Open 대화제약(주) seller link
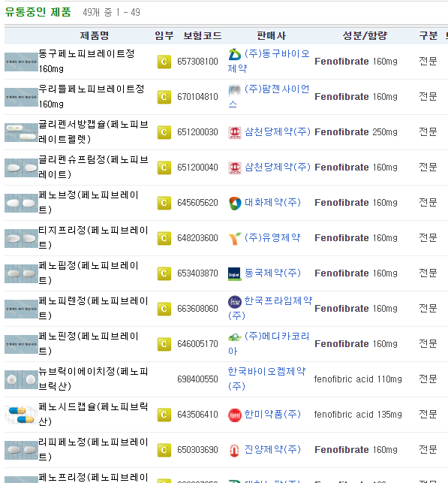448x483 pixels. click(272, 203)
